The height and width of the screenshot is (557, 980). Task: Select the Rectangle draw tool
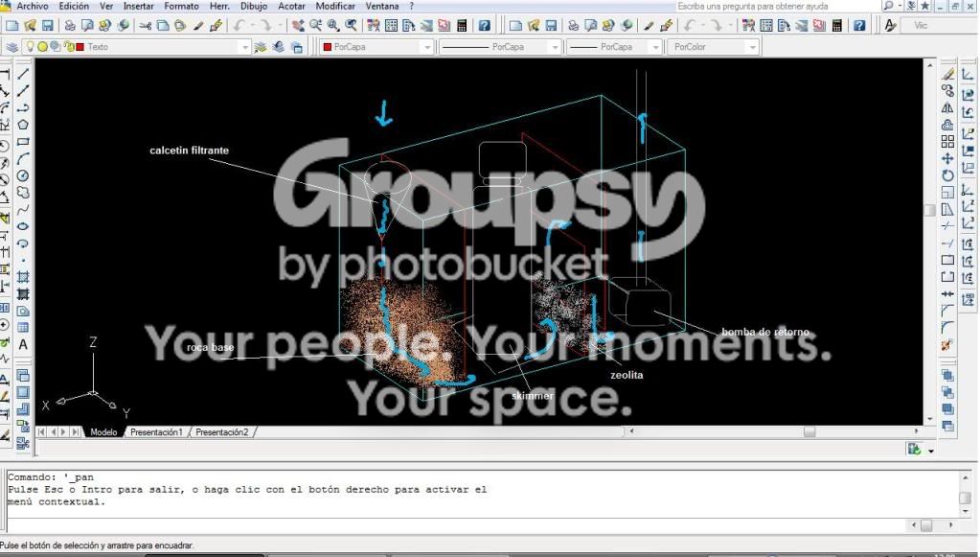tap(23, 142)
